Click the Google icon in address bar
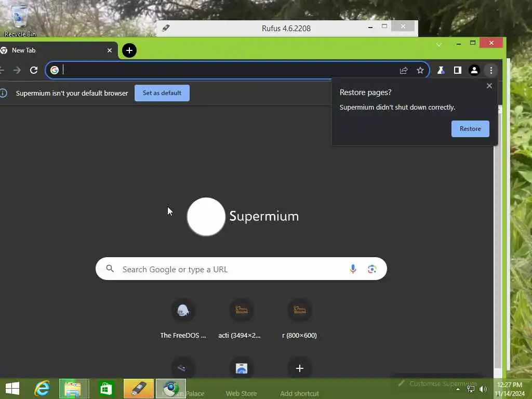The width and height of the screenshot is (532, 399). [54, 70]
